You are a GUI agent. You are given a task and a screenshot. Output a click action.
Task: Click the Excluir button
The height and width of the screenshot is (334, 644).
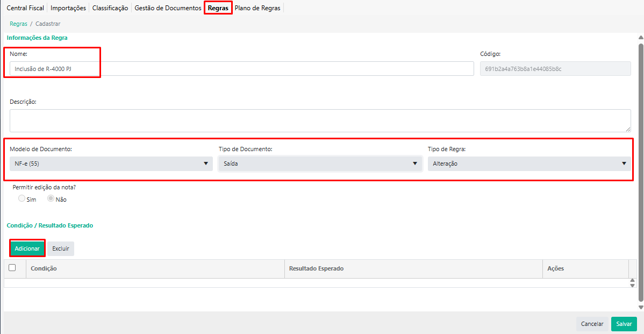point(61,248)
